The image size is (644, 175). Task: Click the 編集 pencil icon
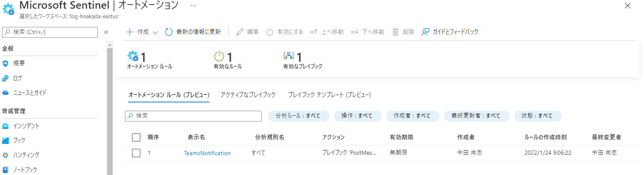[240, 32]
